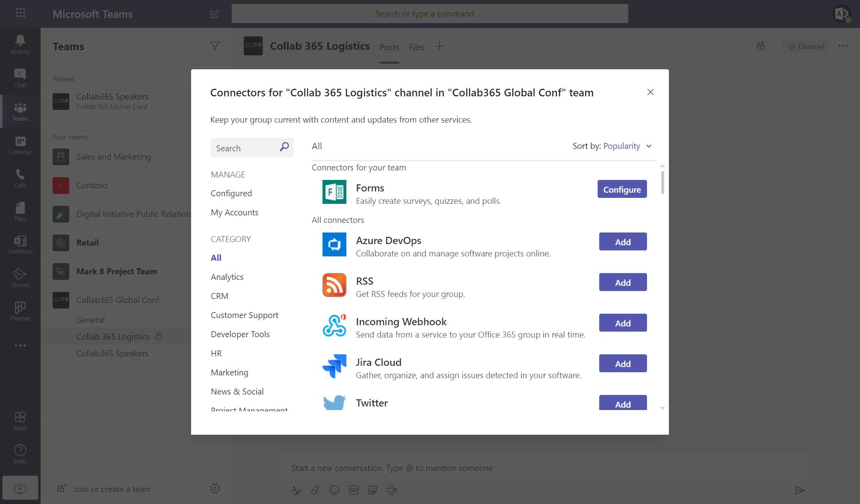Open the app launcher waffle icon
The image size is (860, 504).
click(20, 13)
